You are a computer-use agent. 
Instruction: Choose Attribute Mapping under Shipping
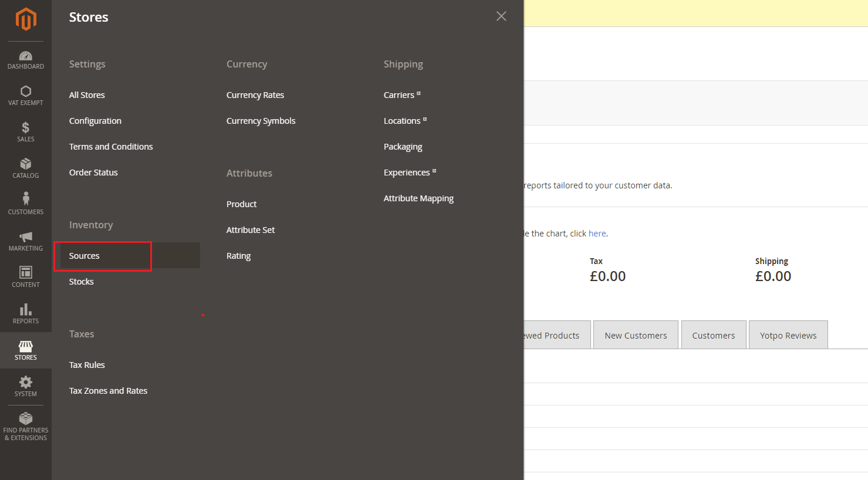(418, 198)
